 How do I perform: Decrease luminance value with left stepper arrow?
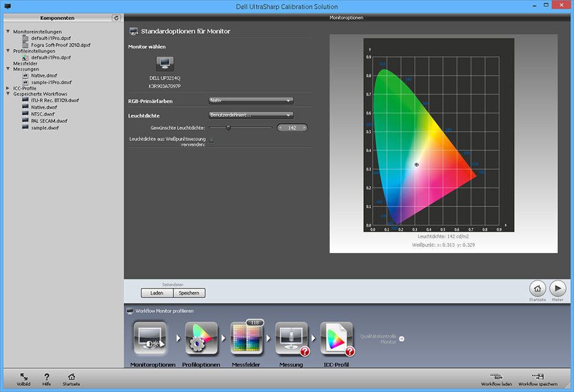tap(281, 128)
